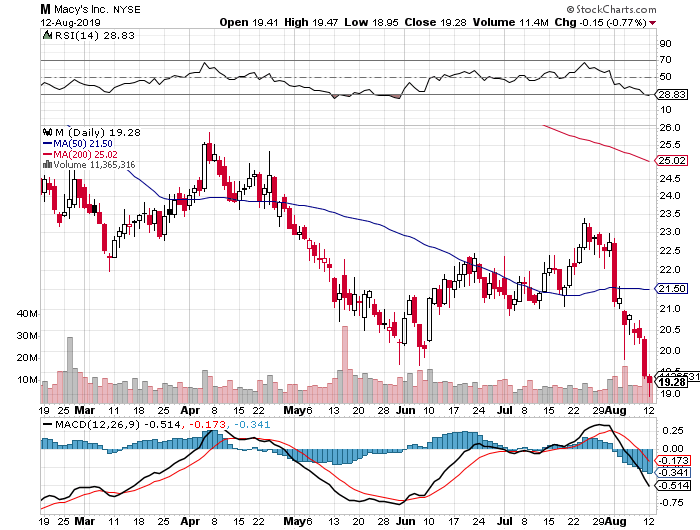Click the -0.514 MACD value tag
The image size is (700, 530).
click(x=672, y=485)
